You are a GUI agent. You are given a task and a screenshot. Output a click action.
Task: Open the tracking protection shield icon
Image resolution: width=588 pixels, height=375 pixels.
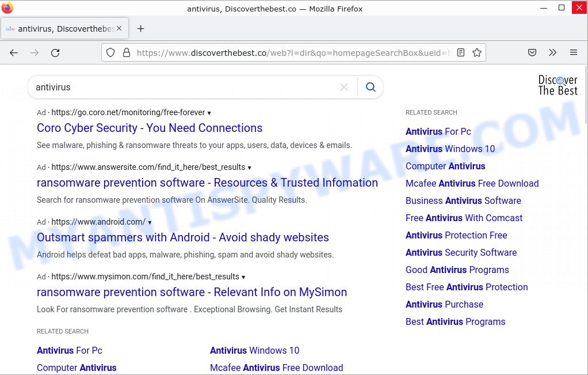coord(110,52)
